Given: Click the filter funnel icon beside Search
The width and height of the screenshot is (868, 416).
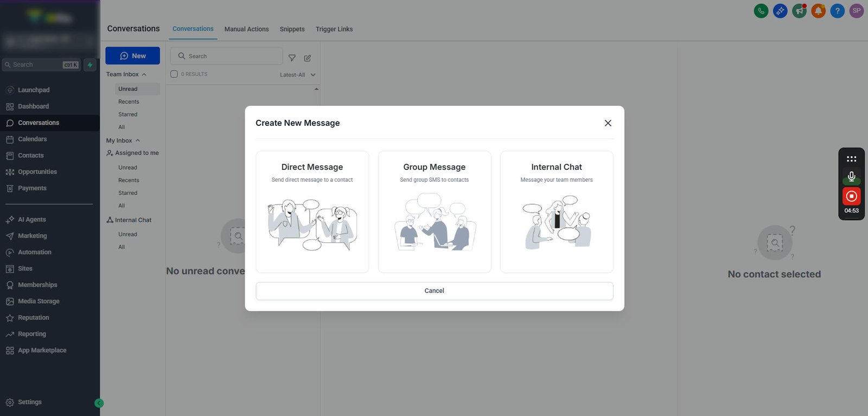Looking at the screenshot, I should coord(292,58).
